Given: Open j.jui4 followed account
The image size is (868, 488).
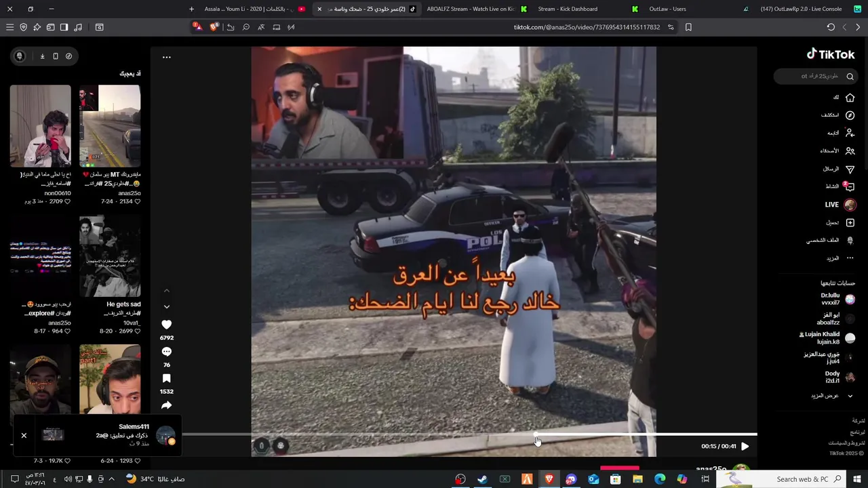Looking at the screenshot, I should click(830, 357).
